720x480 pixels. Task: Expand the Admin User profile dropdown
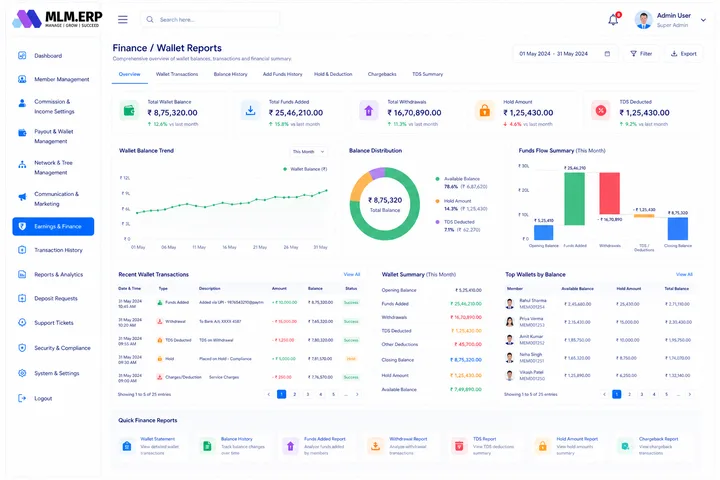(703, 20)
